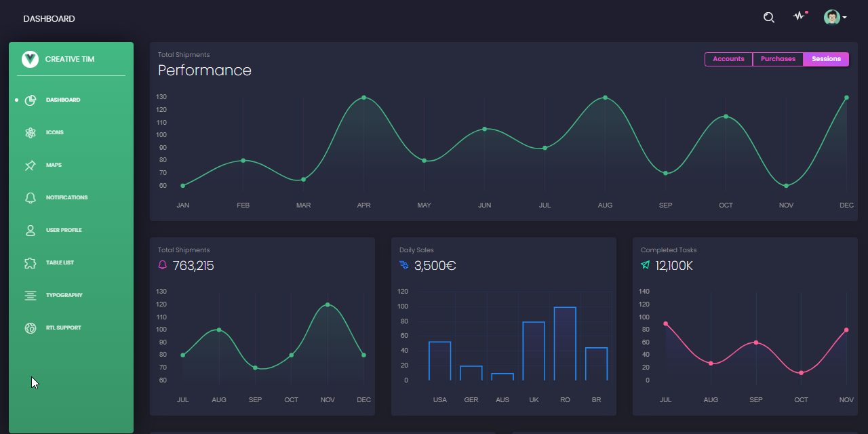The width and height of the screenshot is (868, 434).
Task: Select the Creative Tim logo icon
Action: [x=29, y=59]
